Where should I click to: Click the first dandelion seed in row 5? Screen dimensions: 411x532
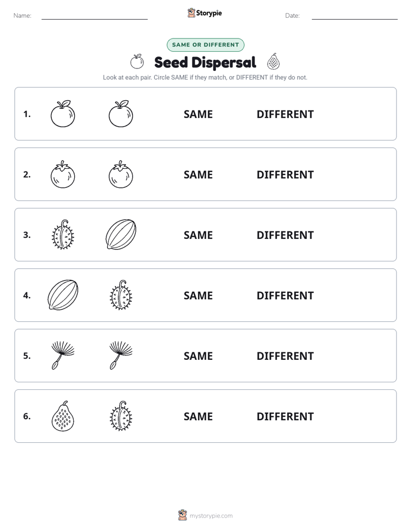pyautogui.click(x=63, y=356)
